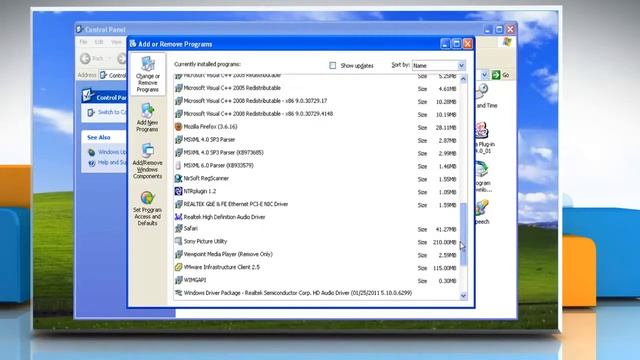Select REALTEK GbE & FE Ethernet PCI-E NIC Driver
Image resolution: width=640 pixels, height=360 pixels.
[x=316, y=204]
